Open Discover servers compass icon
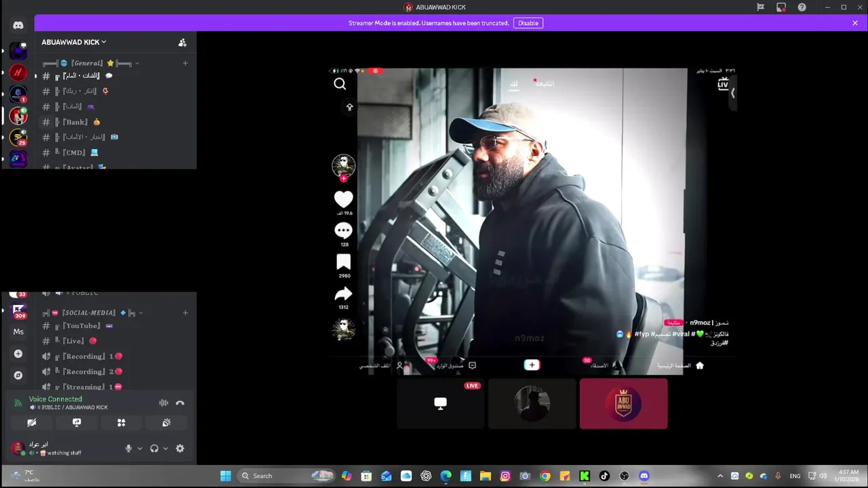This screenshot has height=488, width=868. click(x=18, y=375)
